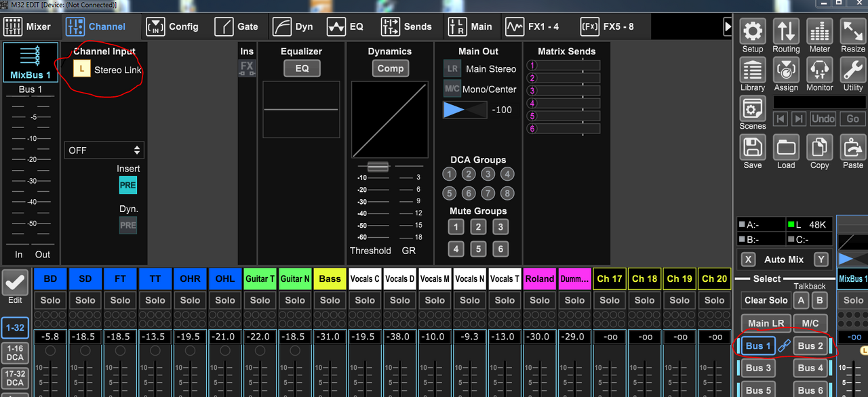Select the Bus 2 button
The height and width of the screenshot is (397, 868).
pos(810,346)
